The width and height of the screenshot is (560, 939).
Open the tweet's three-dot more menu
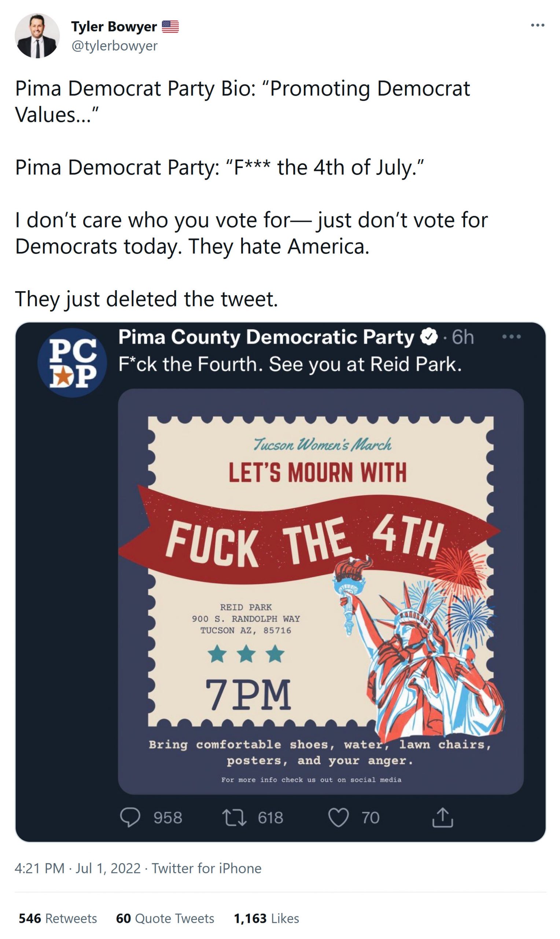[537, 25]
